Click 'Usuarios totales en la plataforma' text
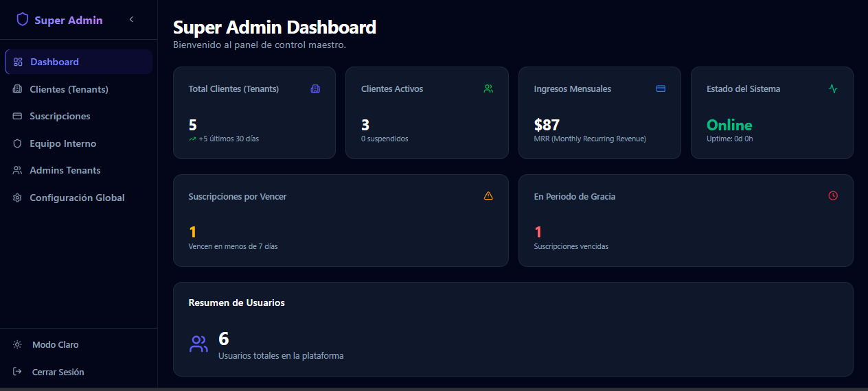This screenshot has width=868, height=391. tap(281, 356)
